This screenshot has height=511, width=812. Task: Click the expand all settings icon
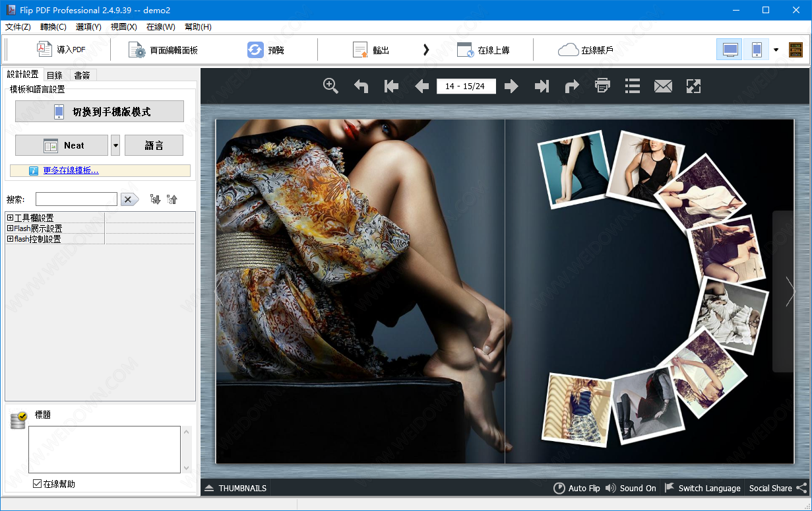[x=155, y=199]
